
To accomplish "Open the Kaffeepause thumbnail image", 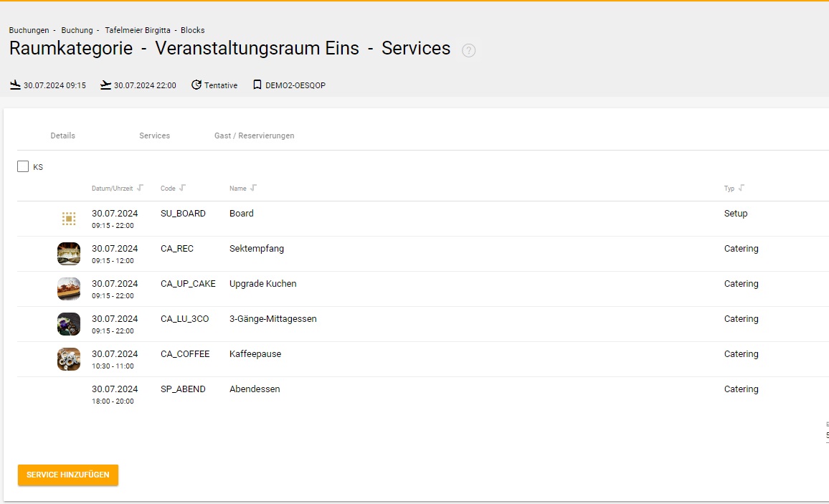I will [69, 359].
